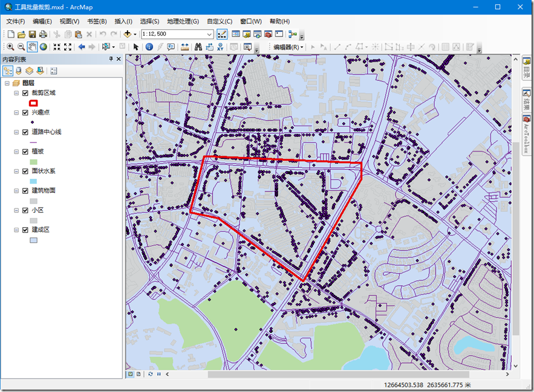Click the blue 面状水系 symbol swatch
This screenshot has width=534, height=392.
33,181
